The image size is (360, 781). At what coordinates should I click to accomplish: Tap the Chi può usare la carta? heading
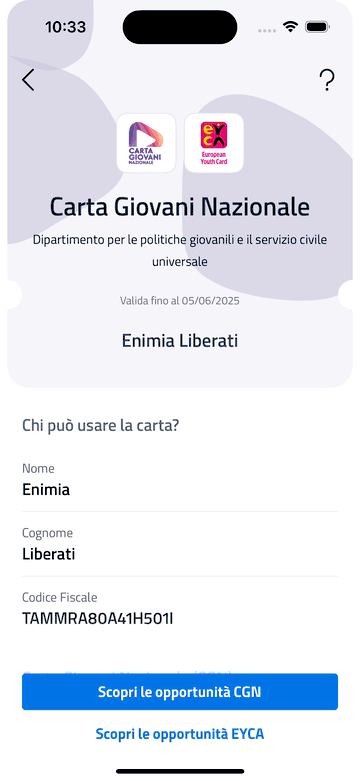pos(101,426)
